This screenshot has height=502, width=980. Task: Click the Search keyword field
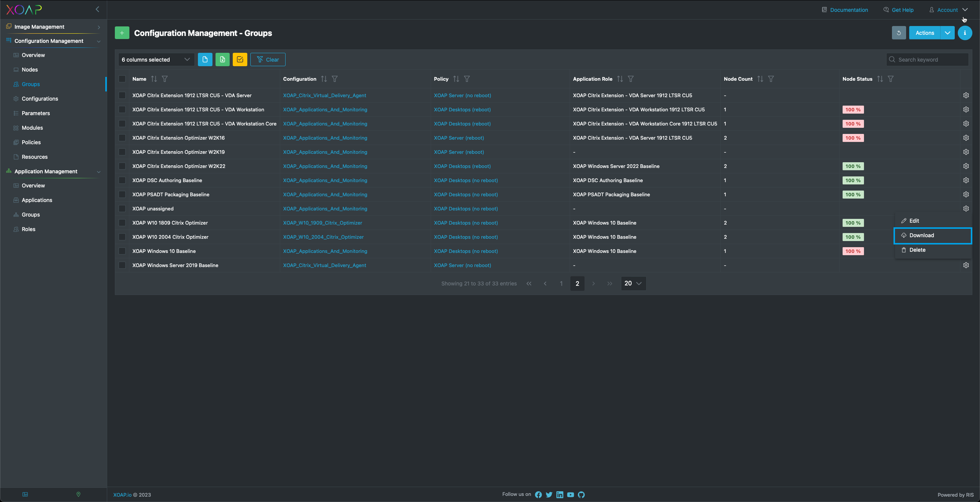click(x=928, y=60)
